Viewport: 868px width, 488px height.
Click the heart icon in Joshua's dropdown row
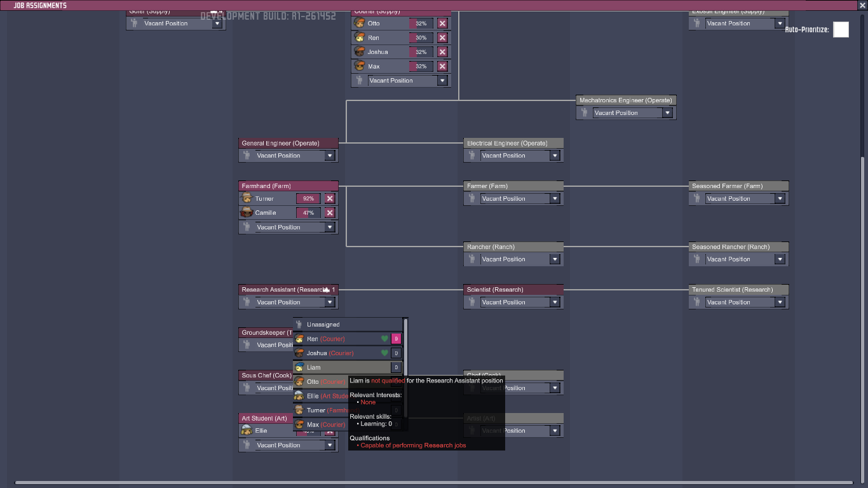click(x=384, y=353)
